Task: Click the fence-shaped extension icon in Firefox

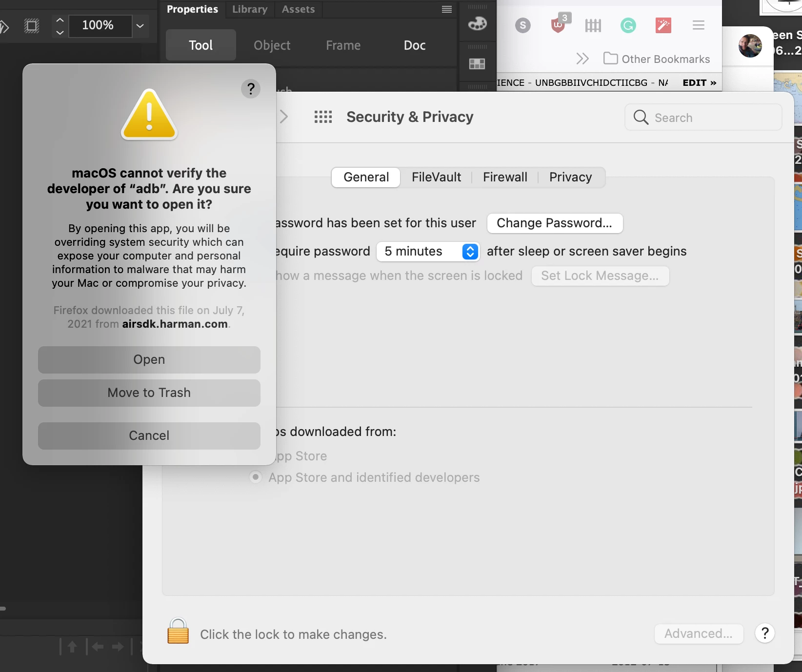Action: click(593, 25)
